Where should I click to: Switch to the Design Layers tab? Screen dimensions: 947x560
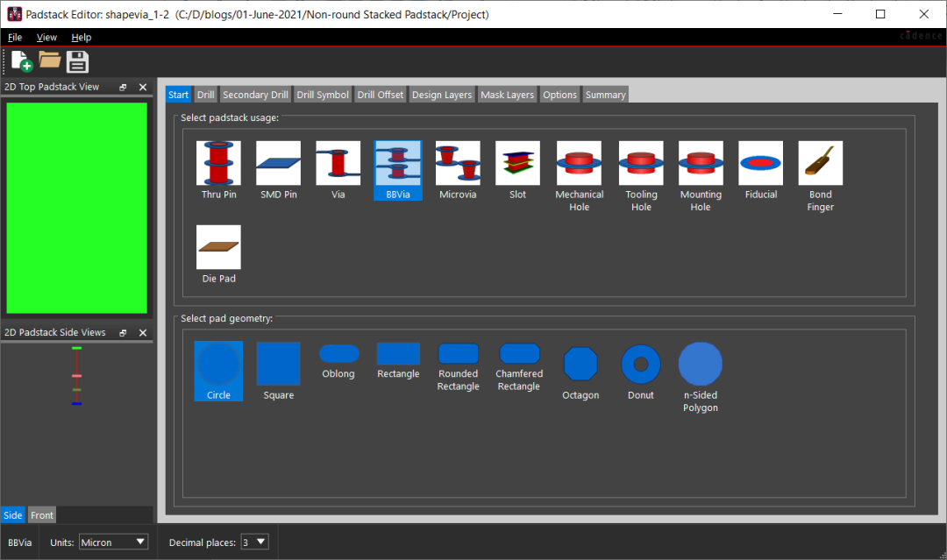tap(442, 95)
